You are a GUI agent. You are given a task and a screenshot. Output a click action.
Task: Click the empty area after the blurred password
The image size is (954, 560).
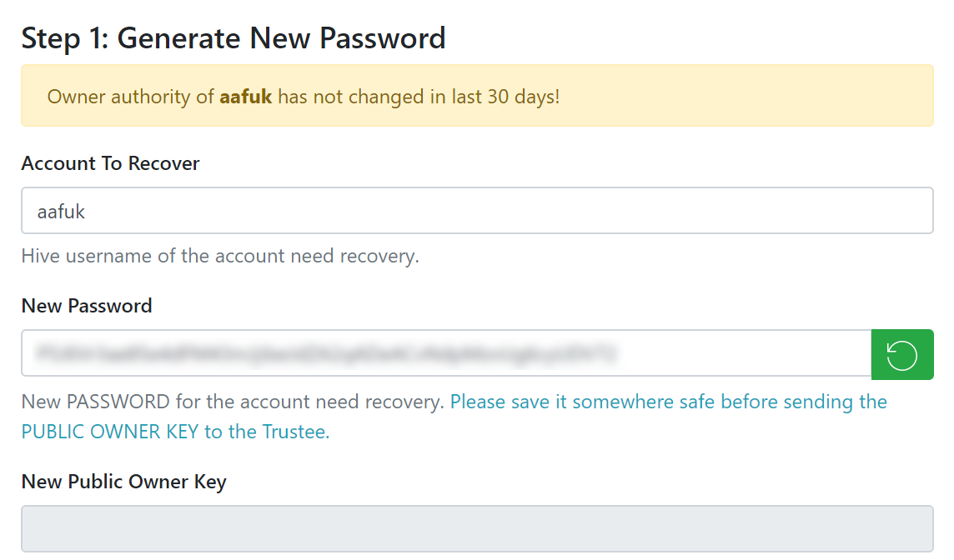pos(742,353)
